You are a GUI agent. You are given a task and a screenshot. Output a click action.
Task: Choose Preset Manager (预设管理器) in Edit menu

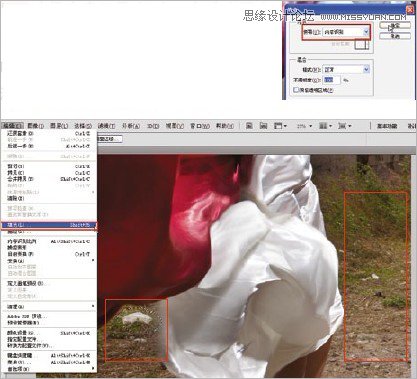click(49, 323)
